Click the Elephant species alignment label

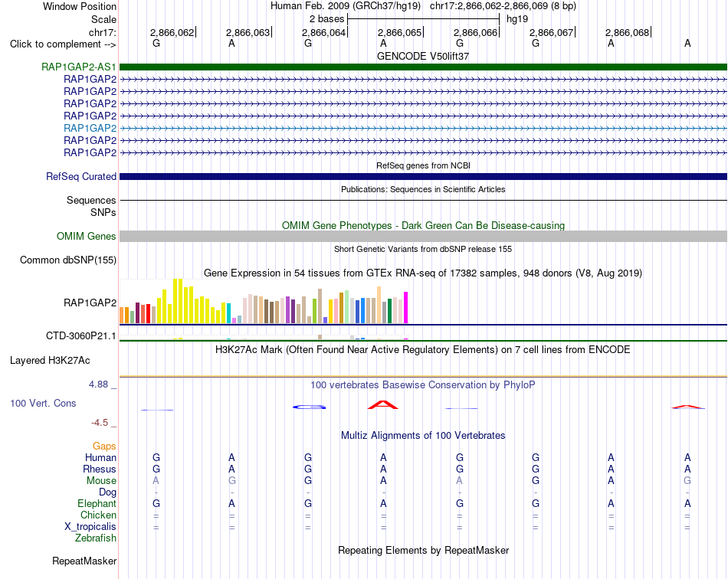(x=97, y=503)
